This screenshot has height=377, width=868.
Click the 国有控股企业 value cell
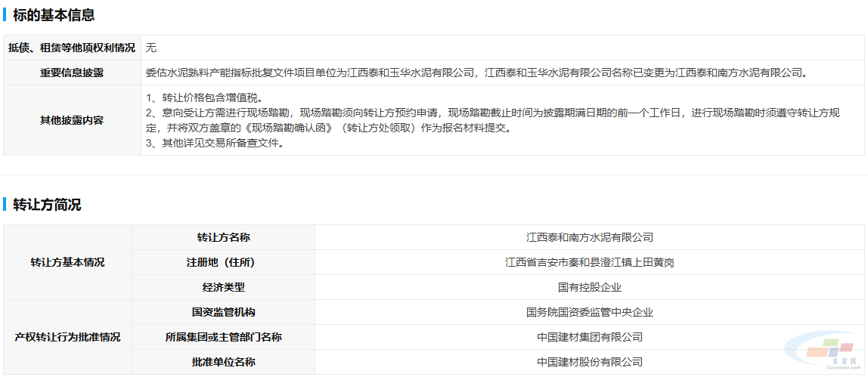pos(590,287)
